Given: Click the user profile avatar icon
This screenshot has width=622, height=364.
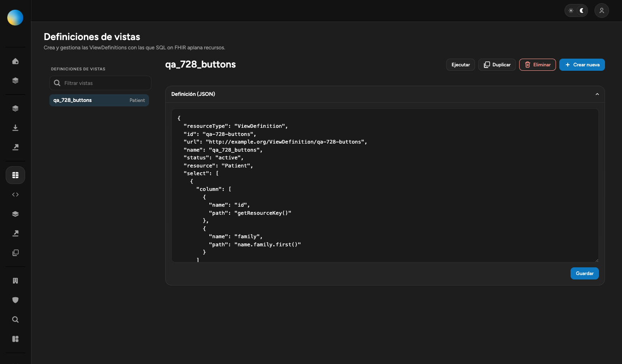Looking at the screenshot, I should tap(602, 11).
